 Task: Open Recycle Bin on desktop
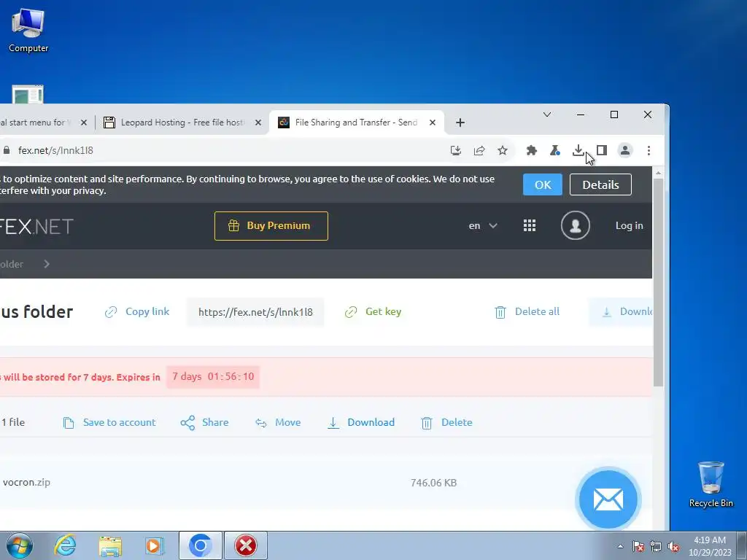click(x=711, y=484)
